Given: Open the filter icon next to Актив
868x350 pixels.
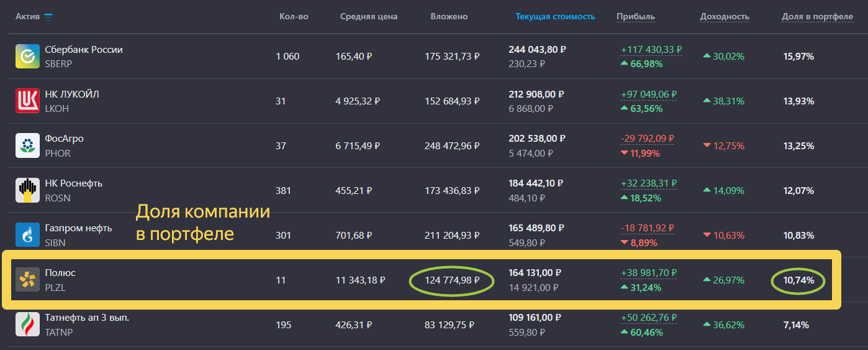Looking at the screenshot, I should [48, 17].
